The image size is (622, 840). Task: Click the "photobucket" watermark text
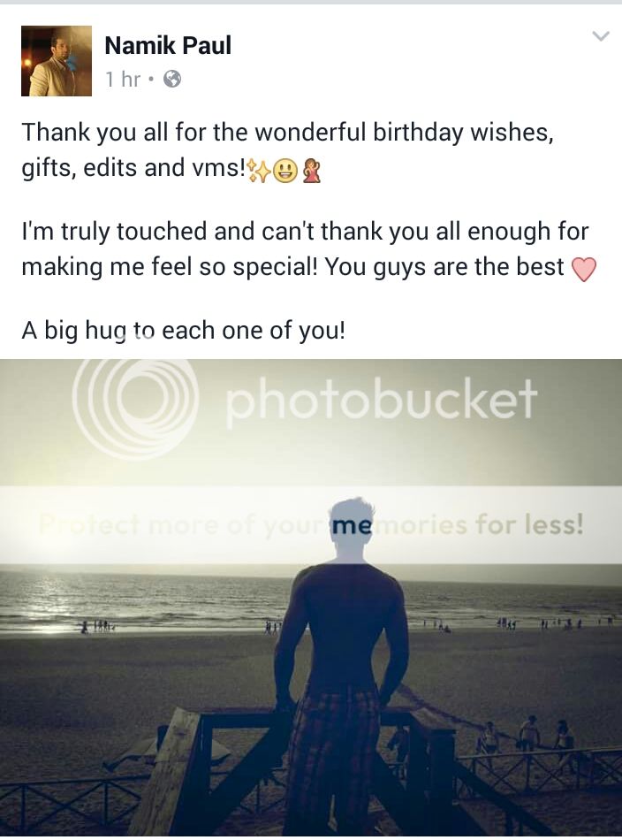click(x=382, y=399)
